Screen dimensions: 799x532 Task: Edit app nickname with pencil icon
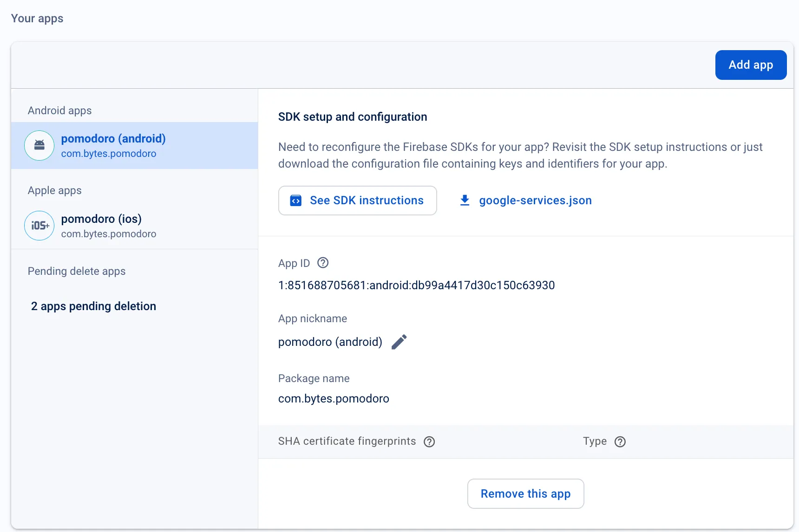[399, 342]
